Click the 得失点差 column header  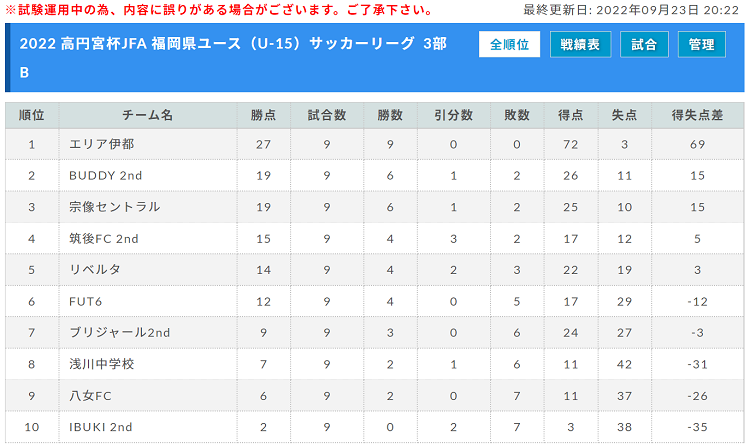[697, 115]
